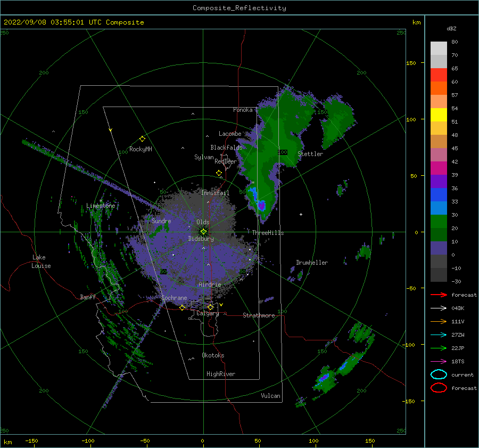
Task: Click the Lake Louise label
Action: [x=42, y=262]
